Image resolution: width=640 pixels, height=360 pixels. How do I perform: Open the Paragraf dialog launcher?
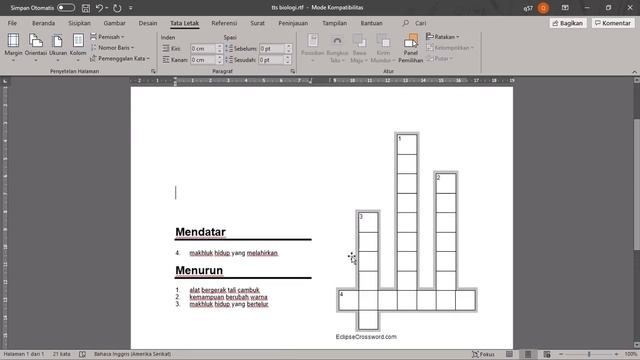coord(293,71)
